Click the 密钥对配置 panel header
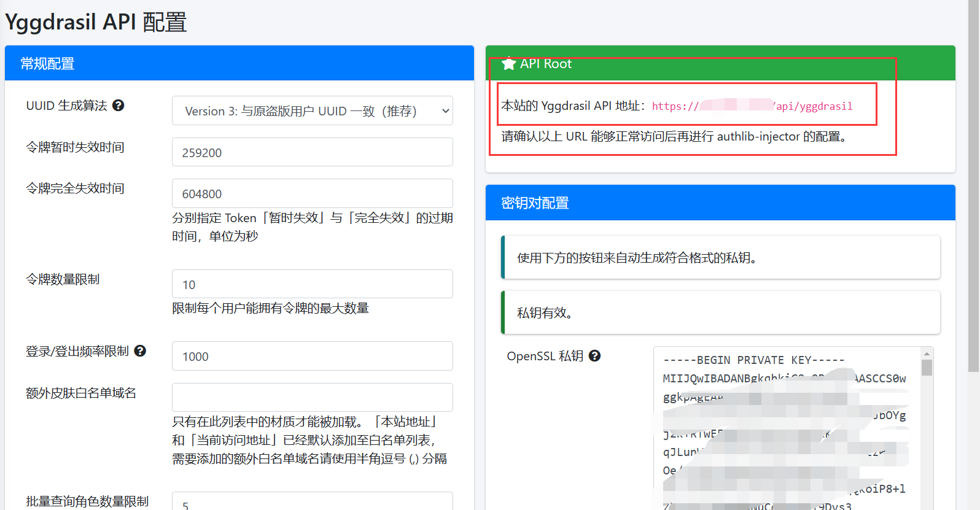This screenshot has height=510, width=980. (720, 203)
